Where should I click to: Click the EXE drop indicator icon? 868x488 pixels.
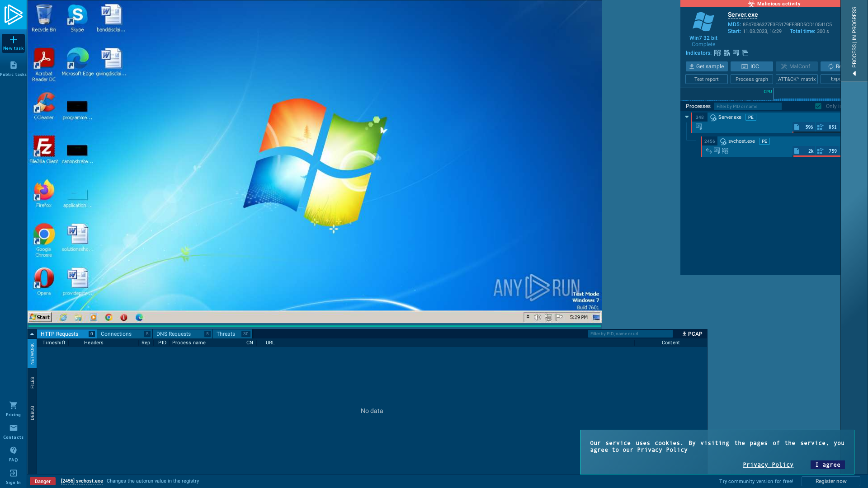(x=736, y=53)
